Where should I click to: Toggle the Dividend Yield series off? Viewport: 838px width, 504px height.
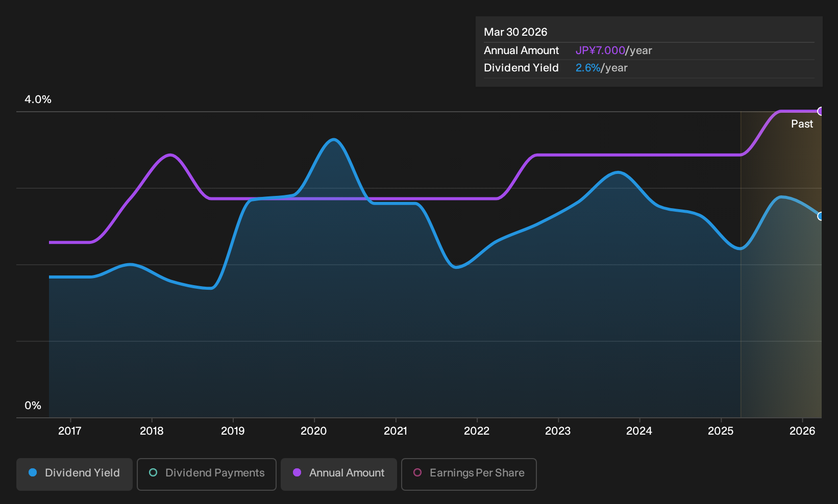point(75,474)
